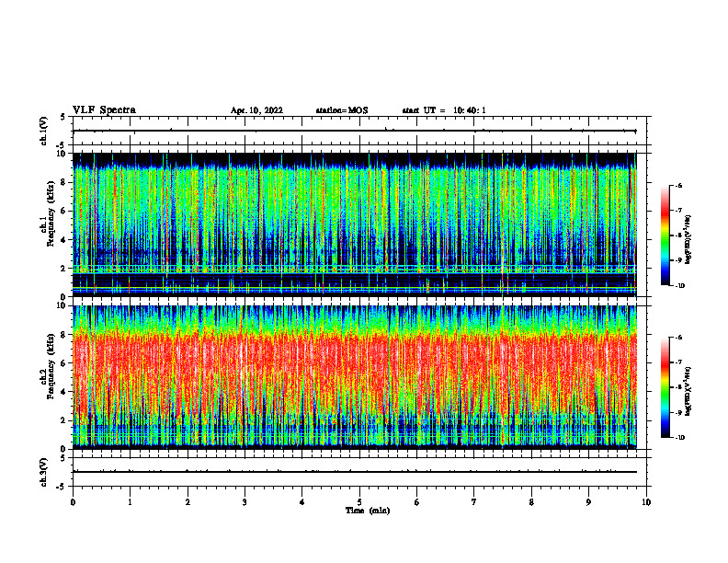
Task: Click the ch.2 spectrogram color scale bar
Action: (665, 387)
